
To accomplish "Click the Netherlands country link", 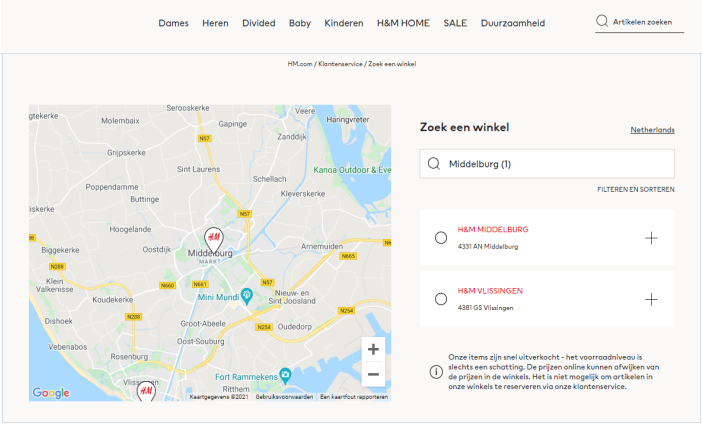I will 652,130.
